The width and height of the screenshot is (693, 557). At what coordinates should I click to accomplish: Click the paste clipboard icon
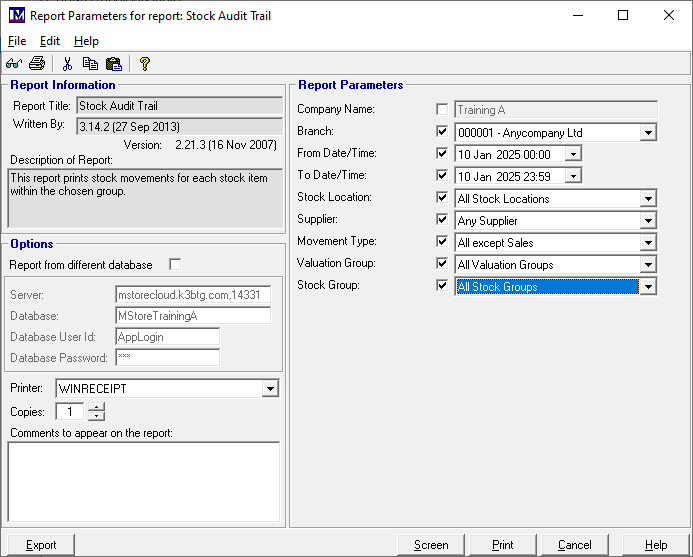pyautogui.click(x=114, y=64)
